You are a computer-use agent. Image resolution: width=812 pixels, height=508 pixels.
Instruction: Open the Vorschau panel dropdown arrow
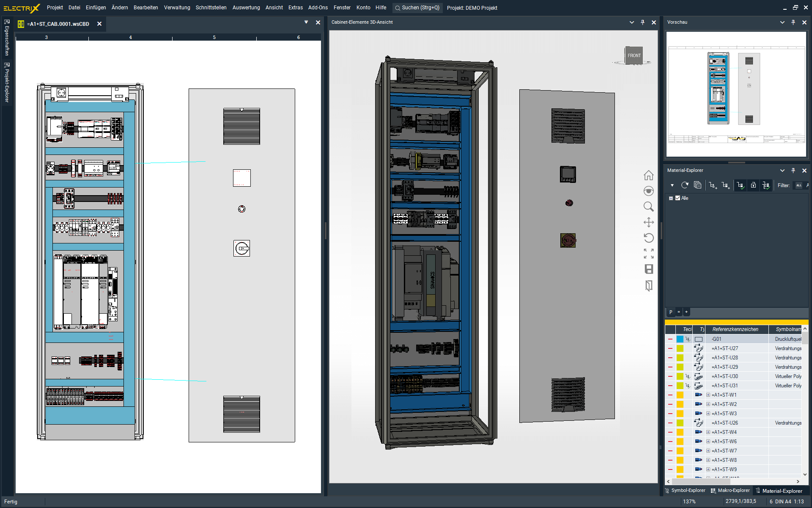(782, 22)
